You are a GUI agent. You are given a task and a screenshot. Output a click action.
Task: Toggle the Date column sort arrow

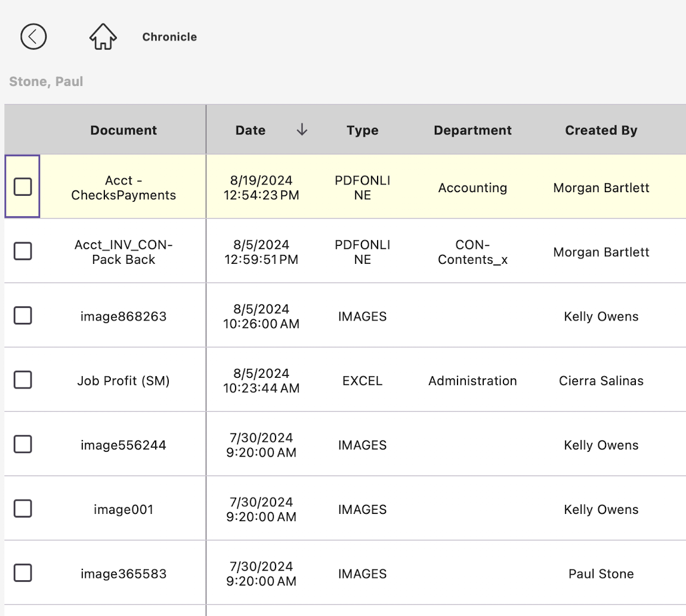(302, 130)
